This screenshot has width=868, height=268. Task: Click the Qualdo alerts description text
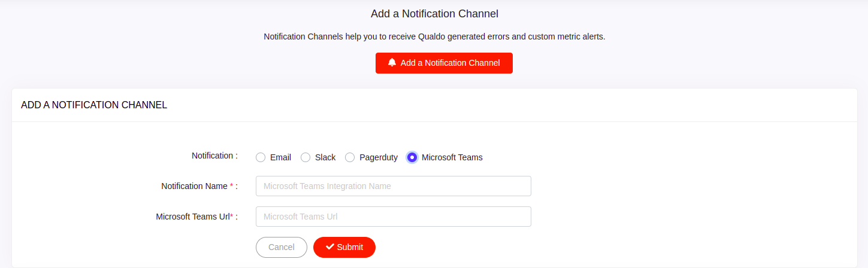(x=434, y=36)
